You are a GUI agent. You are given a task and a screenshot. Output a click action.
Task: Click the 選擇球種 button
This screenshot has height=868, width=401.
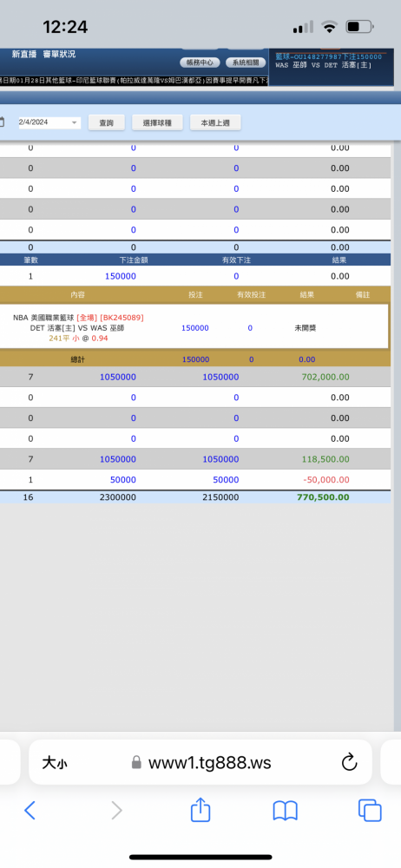point(157,123)
